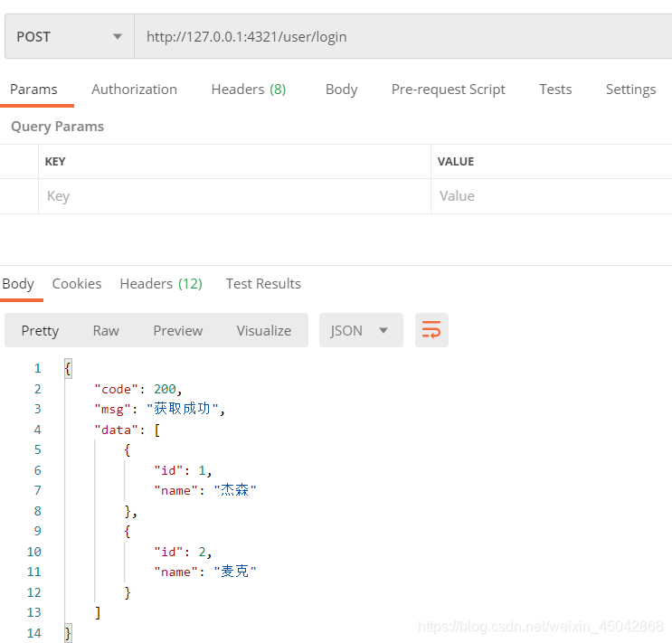The height and width of the screenshot is (643, 672).
Task: Select the Tests tab
Action: 554,89
